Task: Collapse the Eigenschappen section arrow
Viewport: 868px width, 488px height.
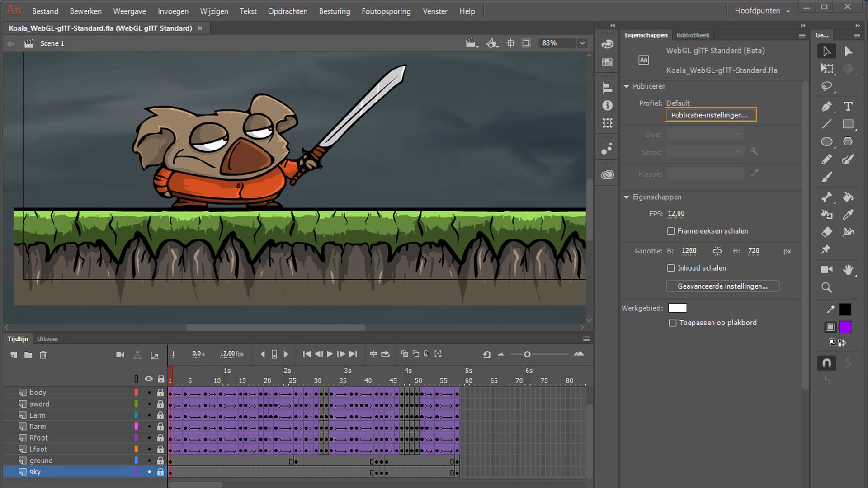Action: click(627, 197)
